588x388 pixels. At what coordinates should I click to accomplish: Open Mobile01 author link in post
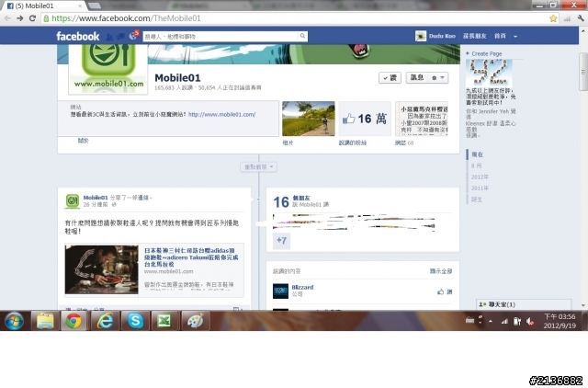click(96, 198)
